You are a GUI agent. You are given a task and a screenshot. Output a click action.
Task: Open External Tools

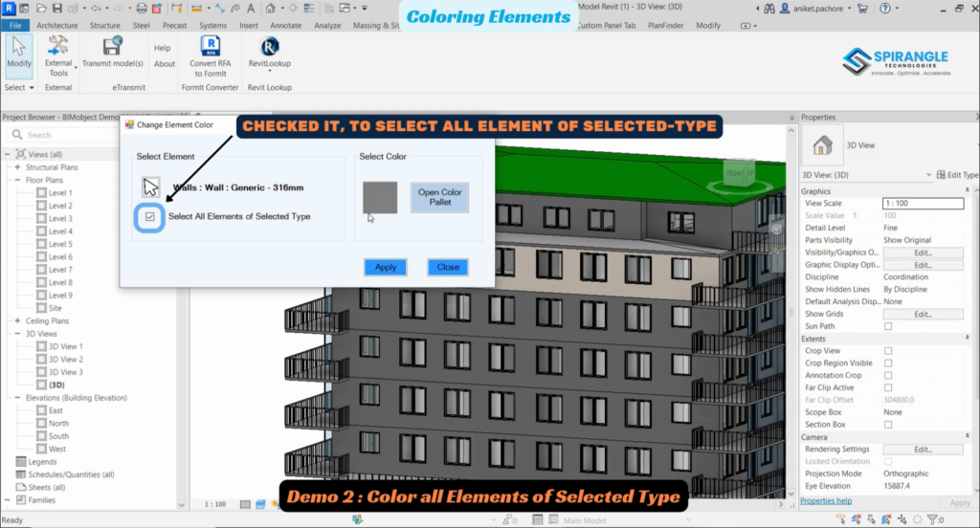(x=58, y=55)
